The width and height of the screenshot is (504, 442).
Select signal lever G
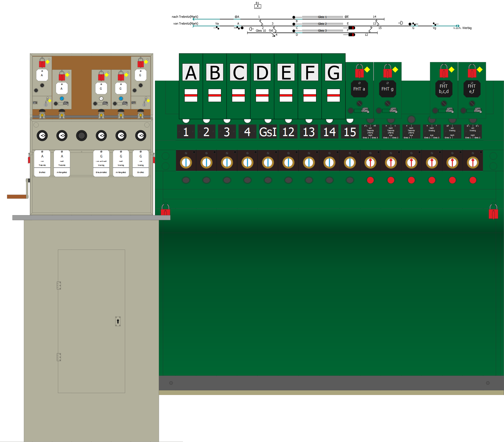[x=334, y=72]
